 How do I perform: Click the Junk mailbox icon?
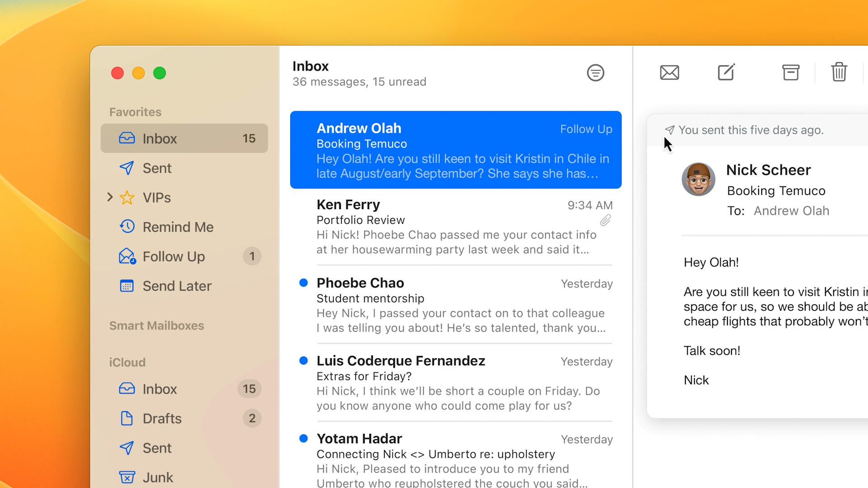[127, 477]
